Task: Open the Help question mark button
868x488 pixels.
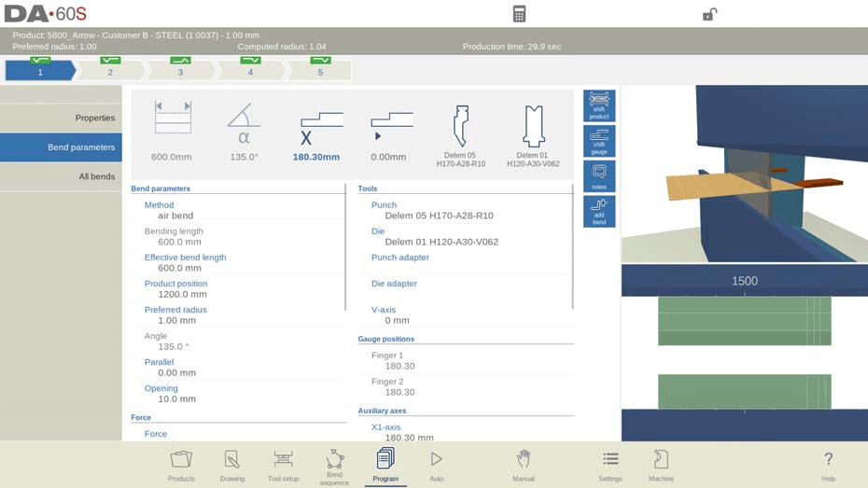Action: point(828,466)
